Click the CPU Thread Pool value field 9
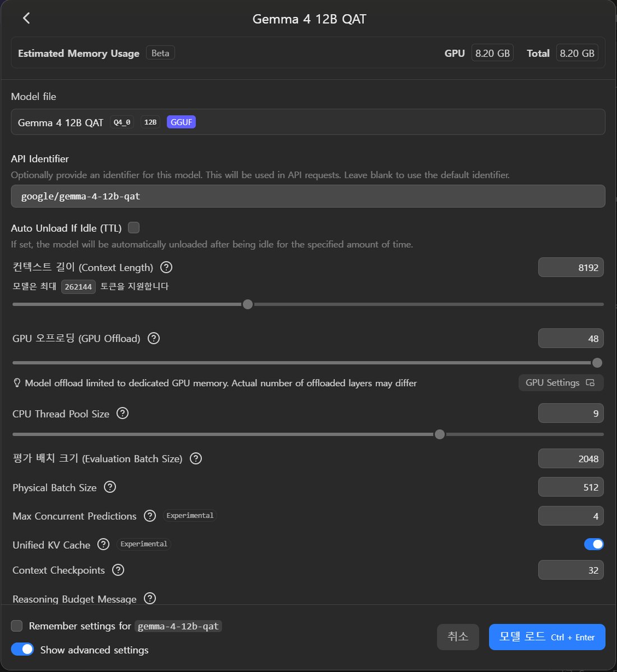The height and width of the screenshot is (672, 617). click(x=570, y=413)
